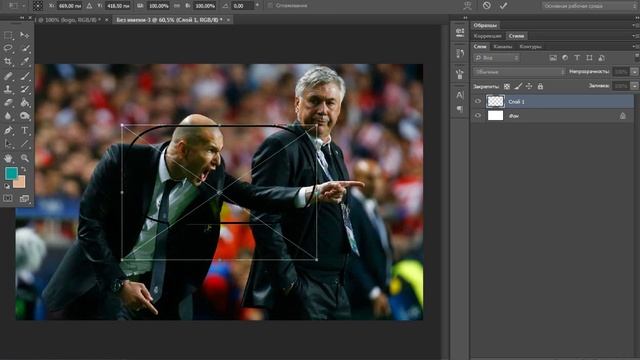Filter layers by type layers

[577, 58]
